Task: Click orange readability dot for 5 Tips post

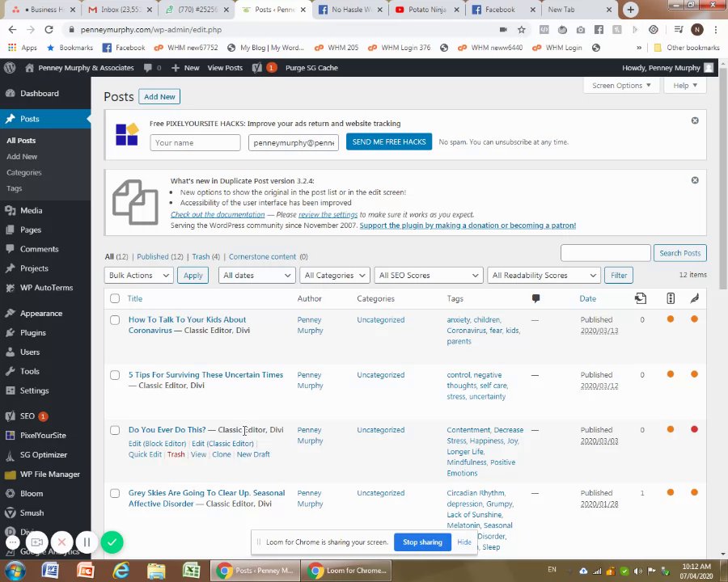Action: [x=694, y=374]
